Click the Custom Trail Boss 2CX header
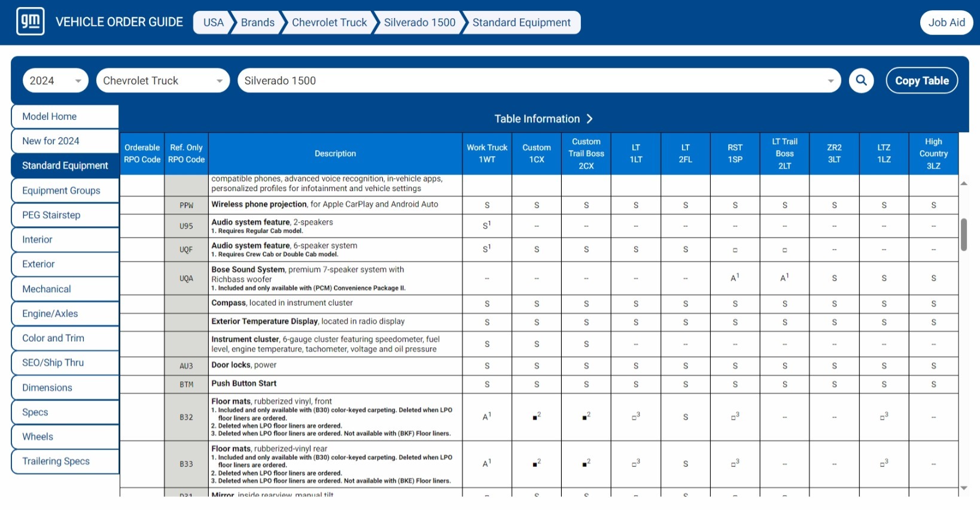The image size is (980, 510). tap(586, 154)
